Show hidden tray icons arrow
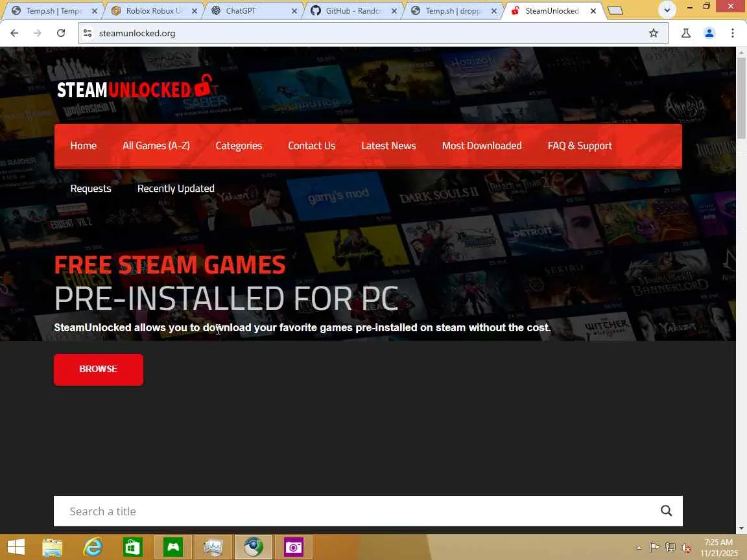The width and height of the screenshot is (747, 560). coord(639,547)
